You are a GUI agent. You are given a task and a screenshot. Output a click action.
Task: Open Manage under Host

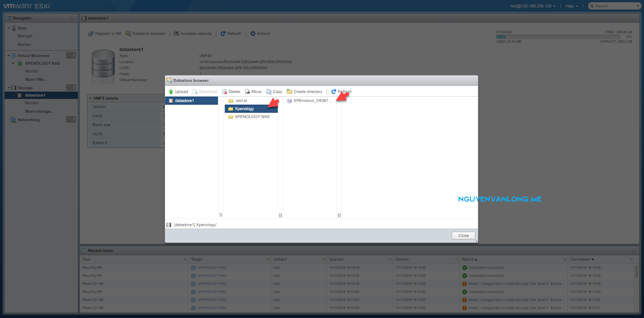pyautogui.click(x=25, y=36)
